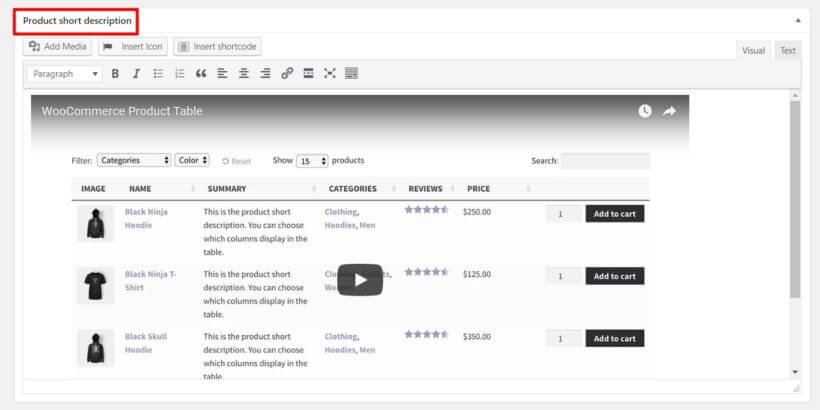The height and width of the screenshot is (410, 820).
Task: Click the table Search field
Action: 606,161
